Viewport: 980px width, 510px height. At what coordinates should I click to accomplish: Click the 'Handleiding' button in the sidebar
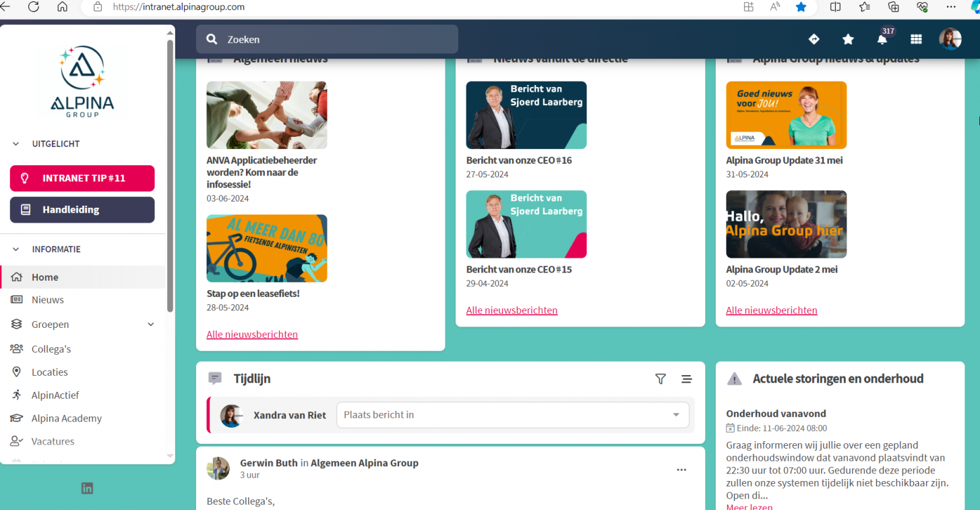coord(82,210)
